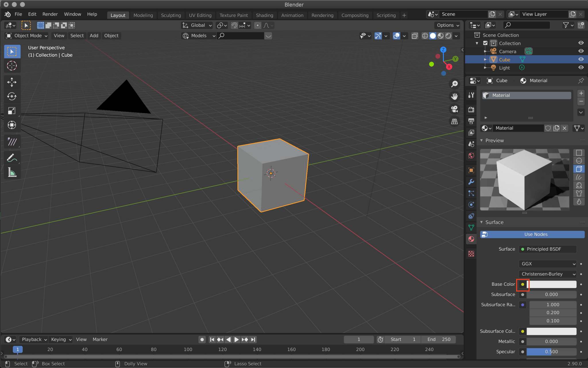Open the Base Color picker

[523, 284]
